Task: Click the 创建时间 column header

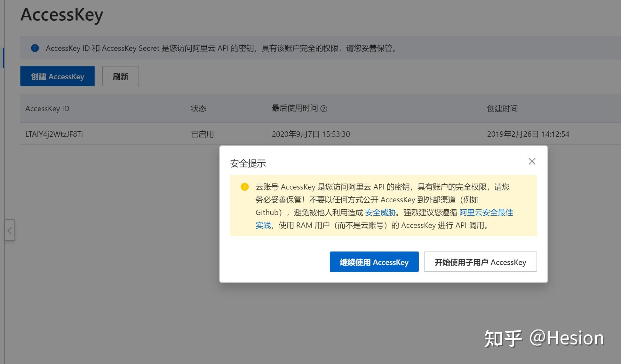Action: pyautogui.click(x=502, y=109)
